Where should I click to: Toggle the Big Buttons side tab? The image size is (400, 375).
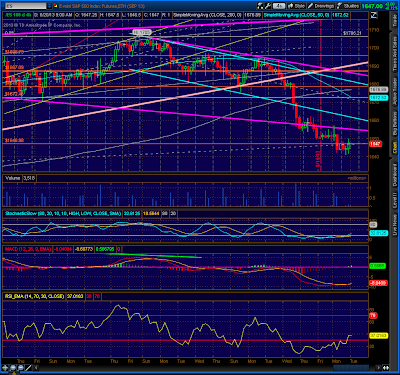coord(395,123)
